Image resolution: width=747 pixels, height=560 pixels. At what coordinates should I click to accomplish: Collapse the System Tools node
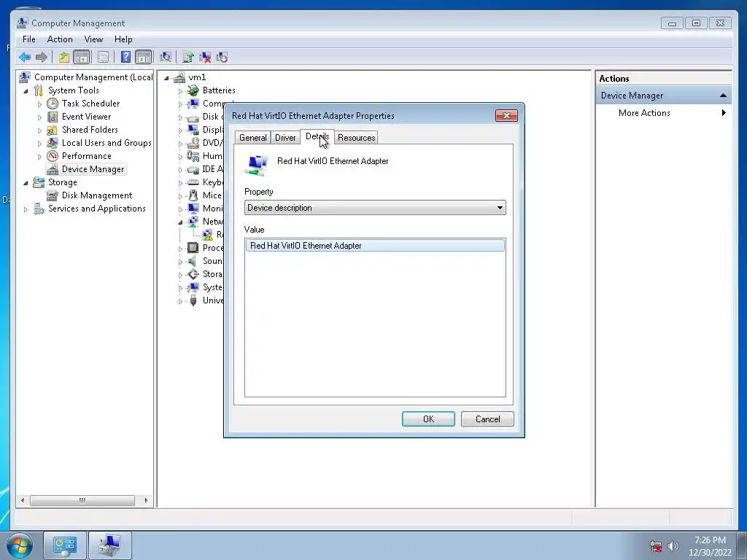pyautogui.click(x=26, y=91)
